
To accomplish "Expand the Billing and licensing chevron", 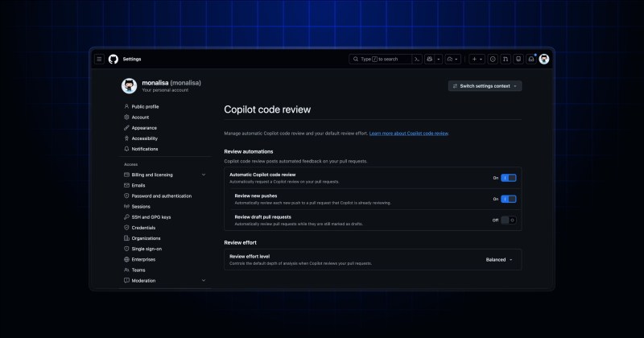I will click(204, 175).
